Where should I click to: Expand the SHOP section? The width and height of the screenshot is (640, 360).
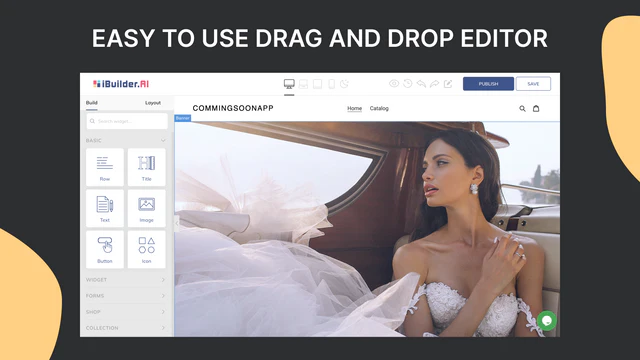[126, 312]
